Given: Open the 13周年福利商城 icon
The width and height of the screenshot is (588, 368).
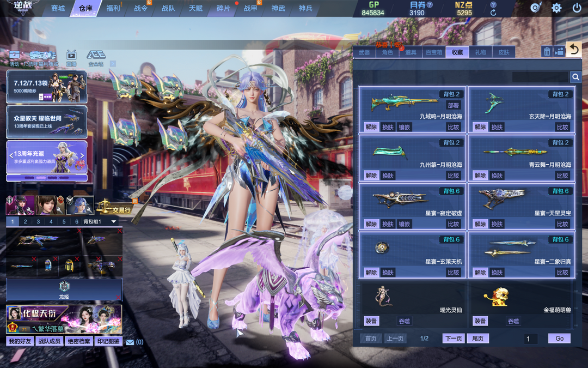Looking at the screenshot, I should (41, 58).
